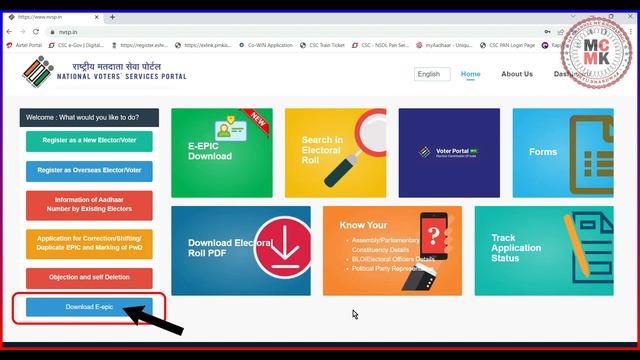
Task: Click the Download E-epic sidebar button
Action: 89,307
